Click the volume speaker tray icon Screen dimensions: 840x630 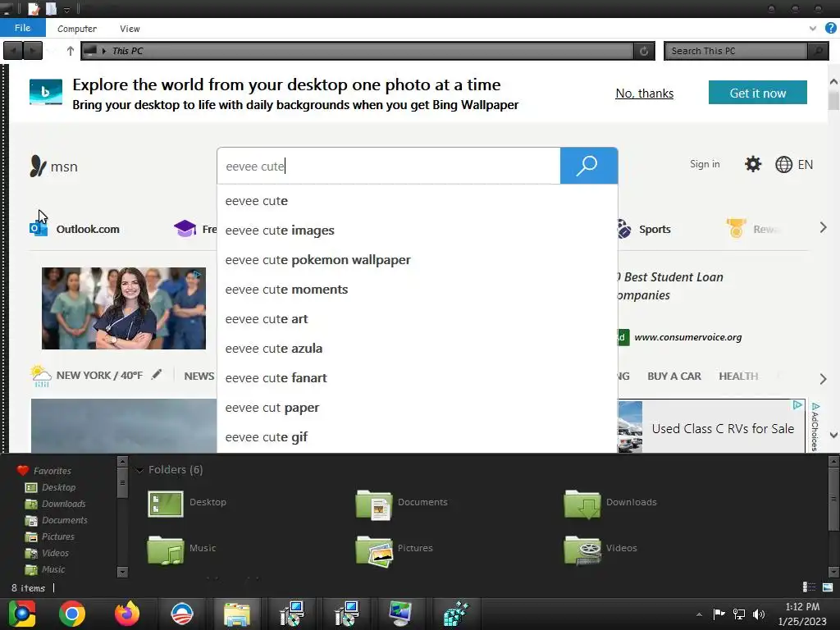pyautogui.click(x=758, y=614)
